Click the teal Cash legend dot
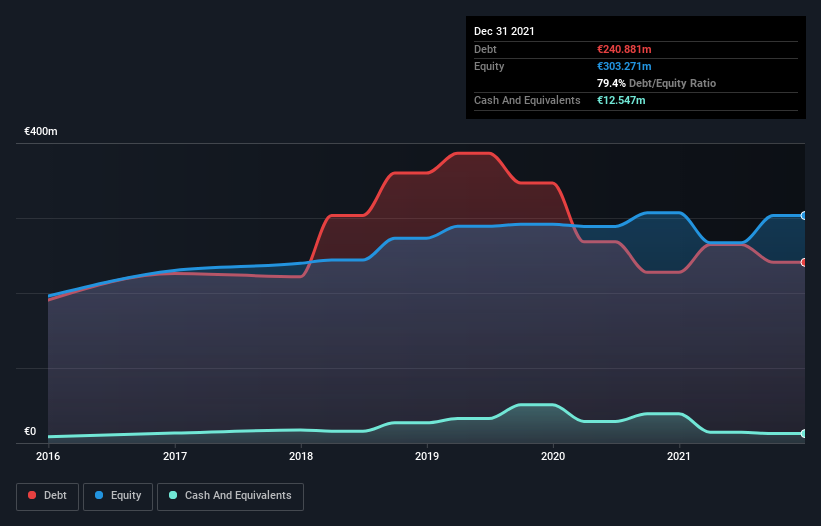 (x=173, y=495)
